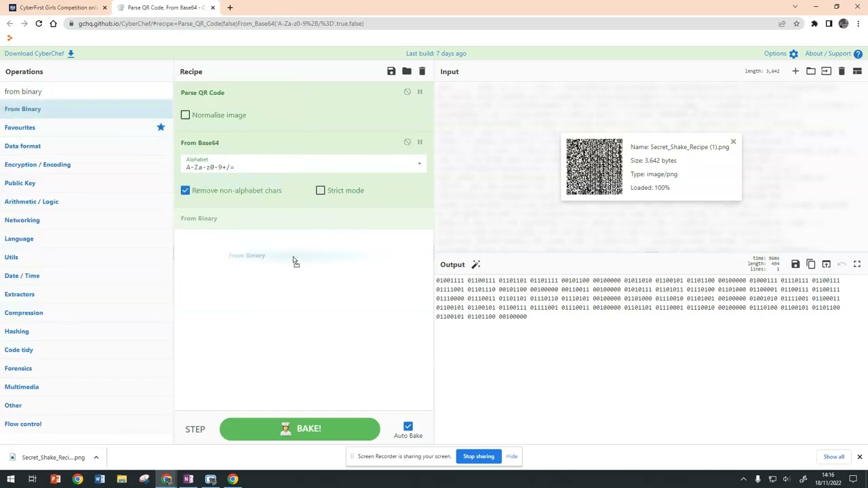The width and height of the screenshot is (868, 488).
Task: Click in the operations search field
Action: (87, 91)
